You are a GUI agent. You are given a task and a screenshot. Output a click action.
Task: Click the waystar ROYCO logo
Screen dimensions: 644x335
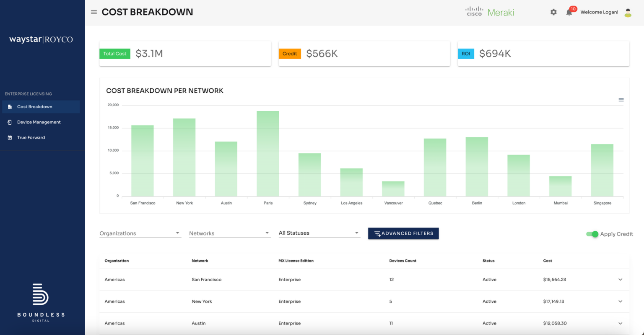click(x=41, y=39)
